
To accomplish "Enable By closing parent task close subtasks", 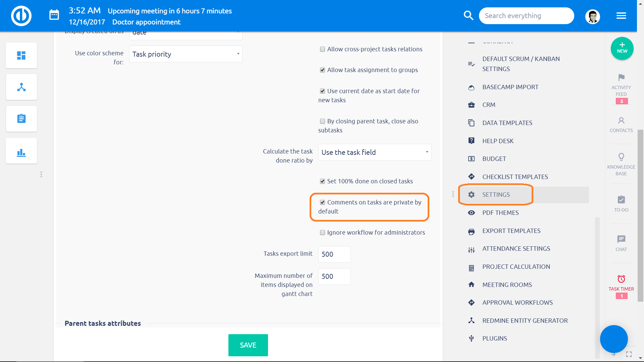I will click(322, 121).
